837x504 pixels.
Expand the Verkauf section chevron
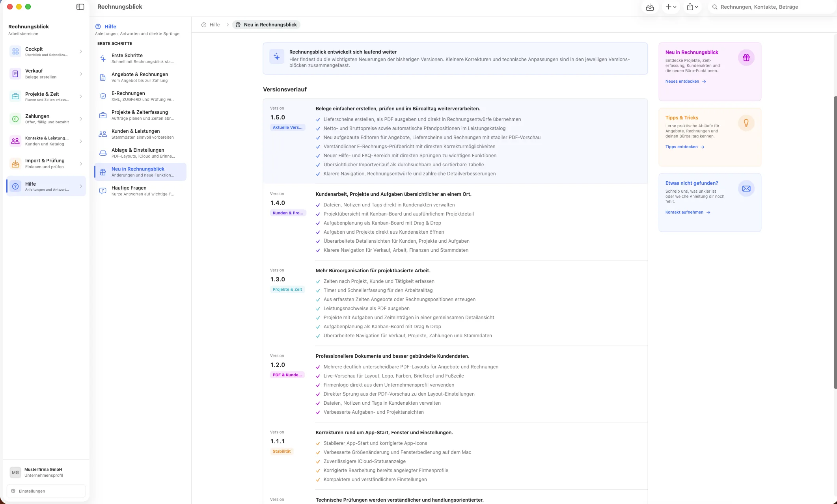point(81,74)
